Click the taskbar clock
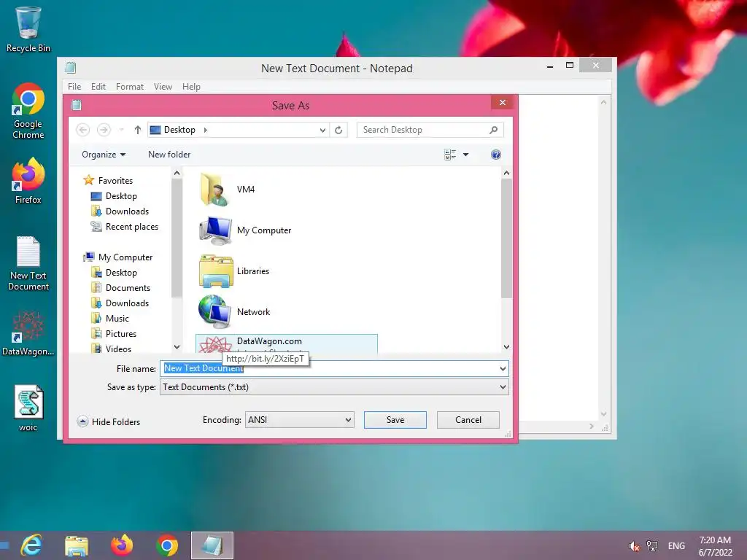Screen dimensions: 747x560 tap(715, 546)
